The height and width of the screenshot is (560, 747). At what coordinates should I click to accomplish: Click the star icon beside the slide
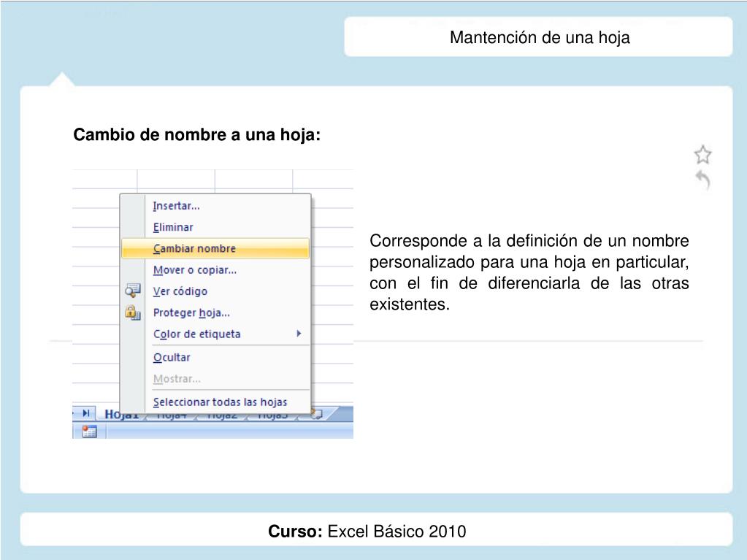pos(702,155)
